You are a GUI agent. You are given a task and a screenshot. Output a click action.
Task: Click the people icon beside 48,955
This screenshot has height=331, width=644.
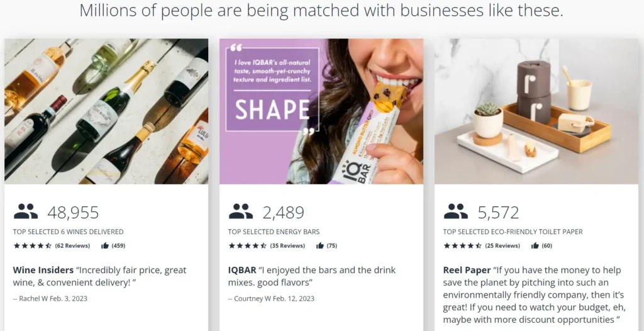25,212
